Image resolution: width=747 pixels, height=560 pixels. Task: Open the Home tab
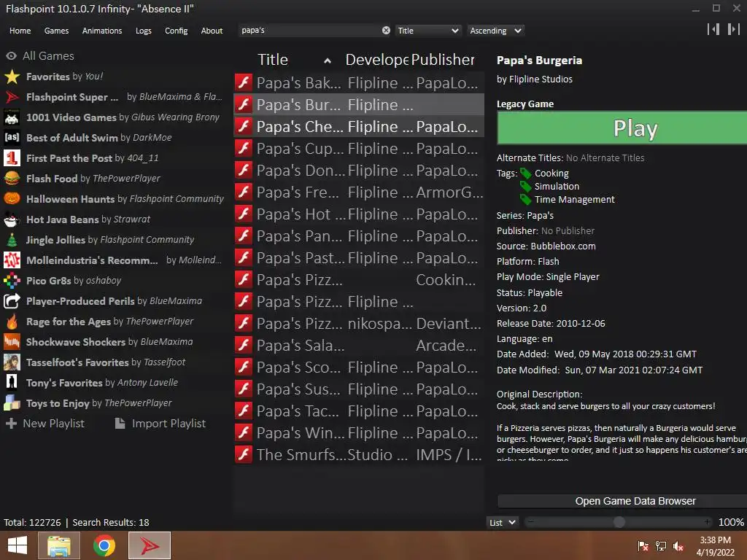click(20, 31)
